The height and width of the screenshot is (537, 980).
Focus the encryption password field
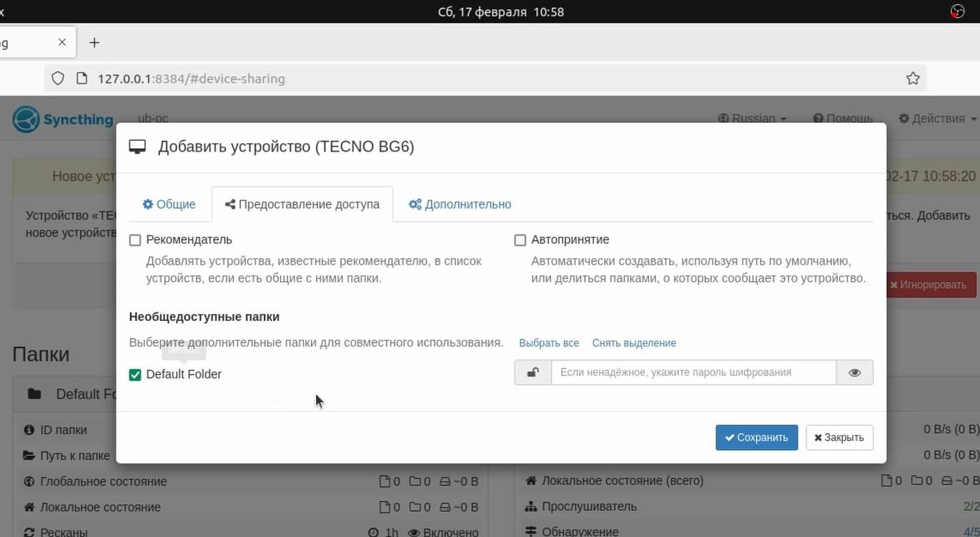693,373
